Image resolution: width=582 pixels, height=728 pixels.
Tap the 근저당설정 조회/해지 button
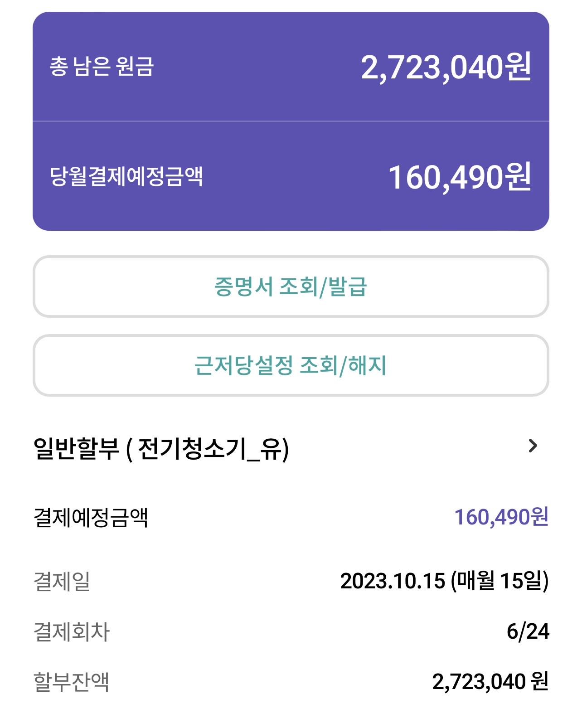pos(291,365)
